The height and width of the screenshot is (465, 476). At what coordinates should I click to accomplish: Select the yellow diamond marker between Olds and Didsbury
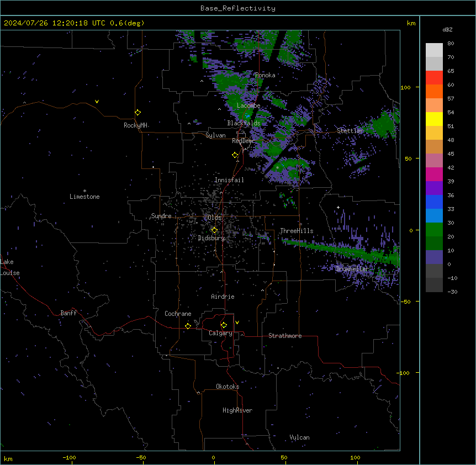pyautogui.click(x=214, y=230)
